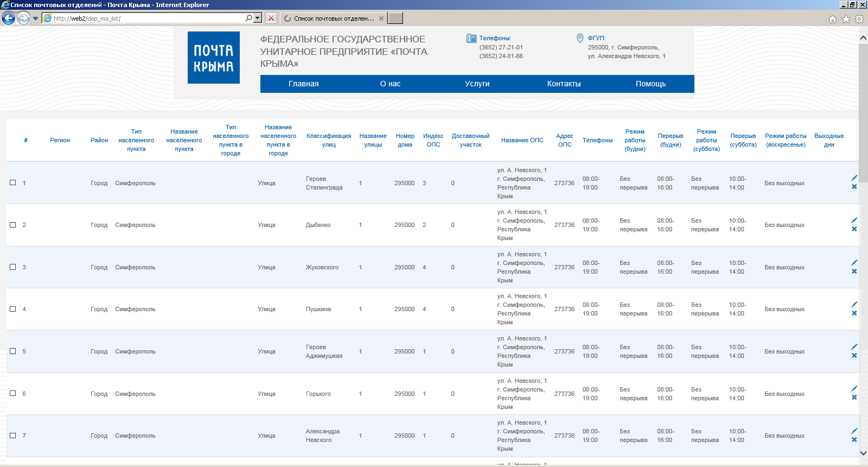Click the delete cross icon for row 1
The image size is (868, 467).
coord(854,187)
